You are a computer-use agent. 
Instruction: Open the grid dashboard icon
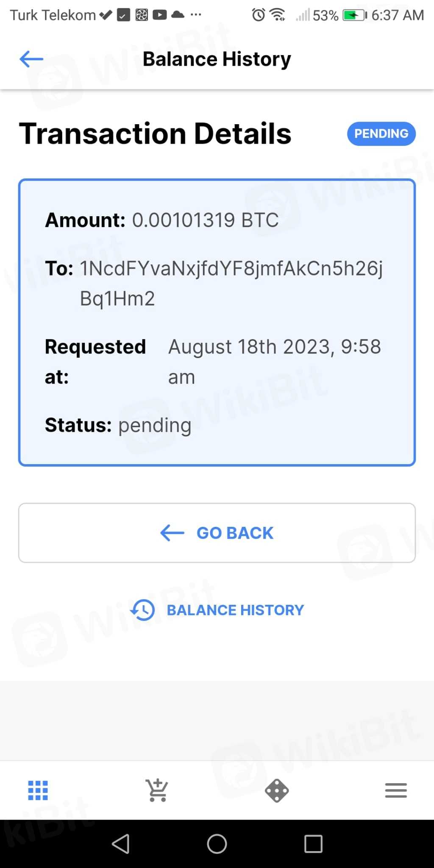pos(38,790)
